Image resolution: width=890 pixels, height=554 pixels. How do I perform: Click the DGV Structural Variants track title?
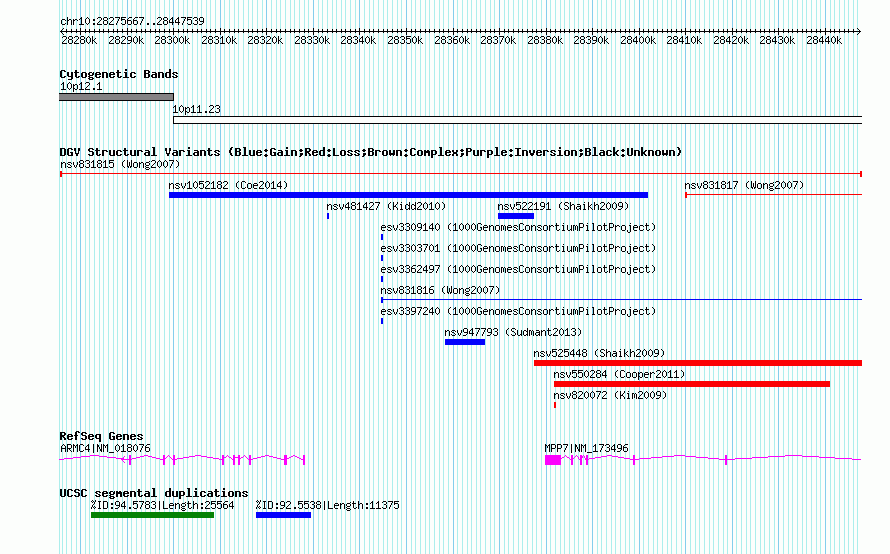point(371,152)
